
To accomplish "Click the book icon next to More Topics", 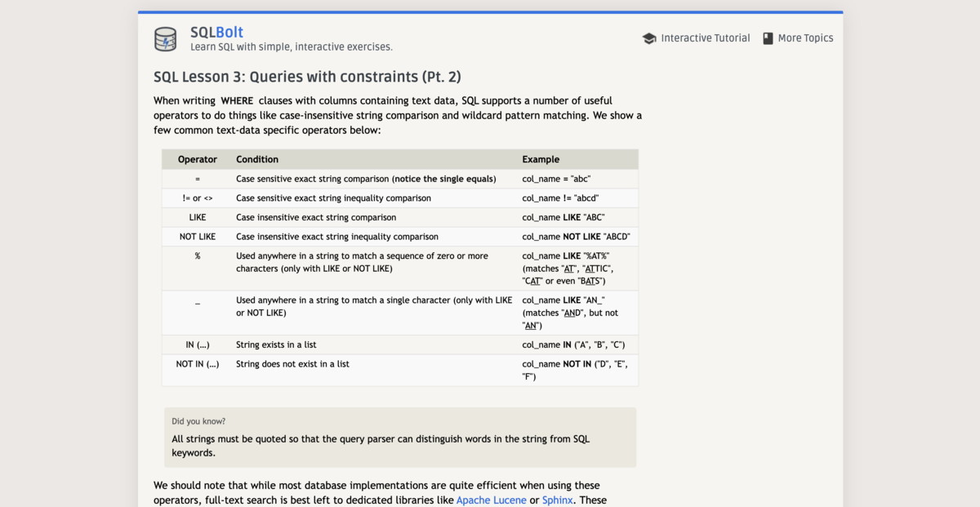I will [x=768, y=38].
